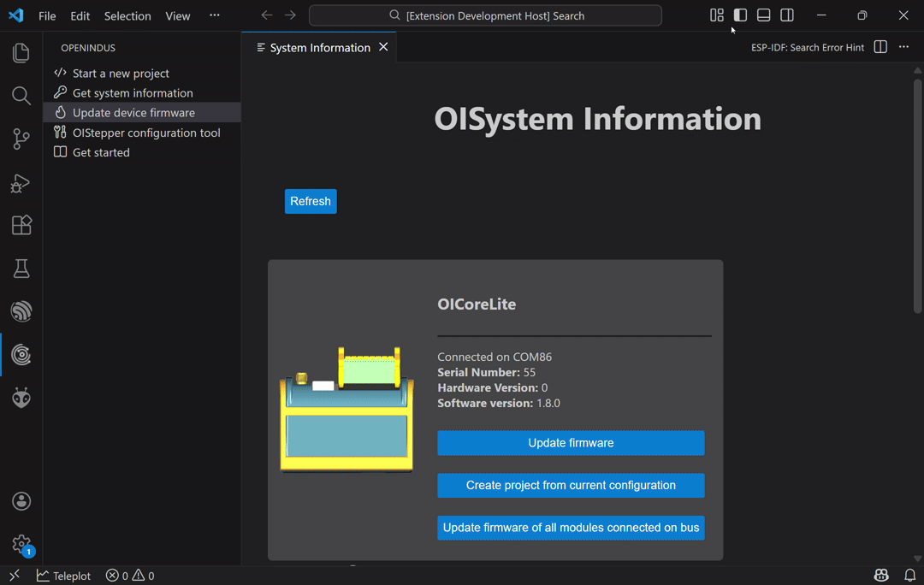
Task: Click the Refresh button
Action: pos(311,202)
